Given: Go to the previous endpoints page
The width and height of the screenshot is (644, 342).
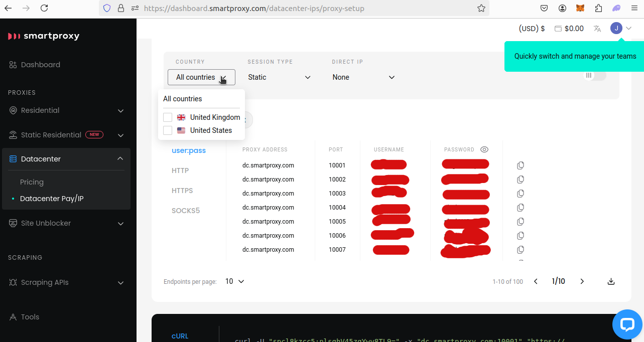Looking at the screenshot, I should [x=536, y=281].
